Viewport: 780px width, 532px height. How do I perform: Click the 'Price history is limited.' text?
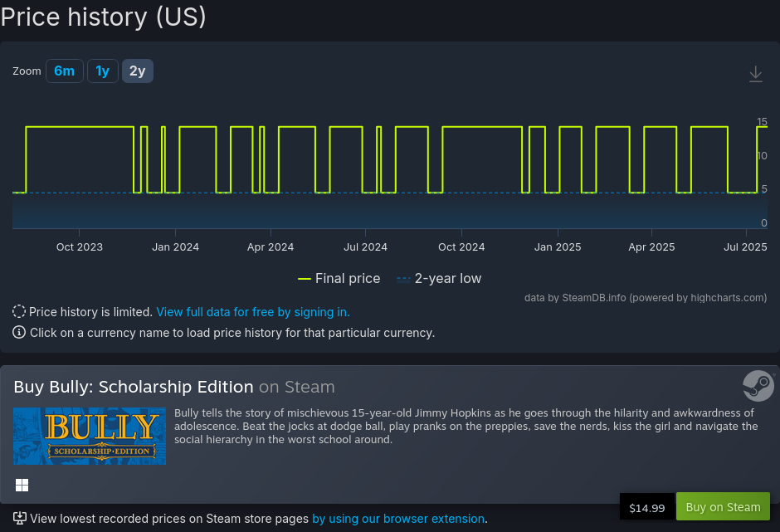pos(90,312)
